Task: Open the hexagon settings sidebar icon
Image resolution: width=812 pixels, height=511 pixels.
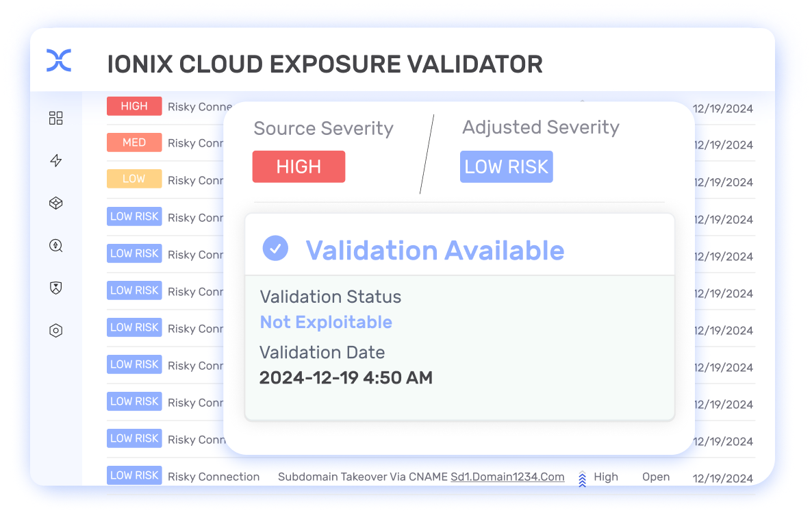Action: [56, 330]
